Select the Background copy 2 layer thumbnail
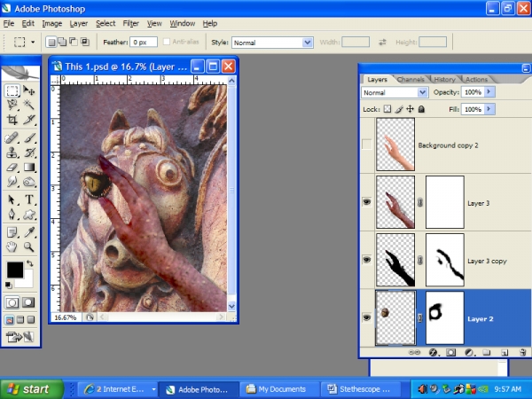Viewport: 532px width, 399px height. point(395,145)
